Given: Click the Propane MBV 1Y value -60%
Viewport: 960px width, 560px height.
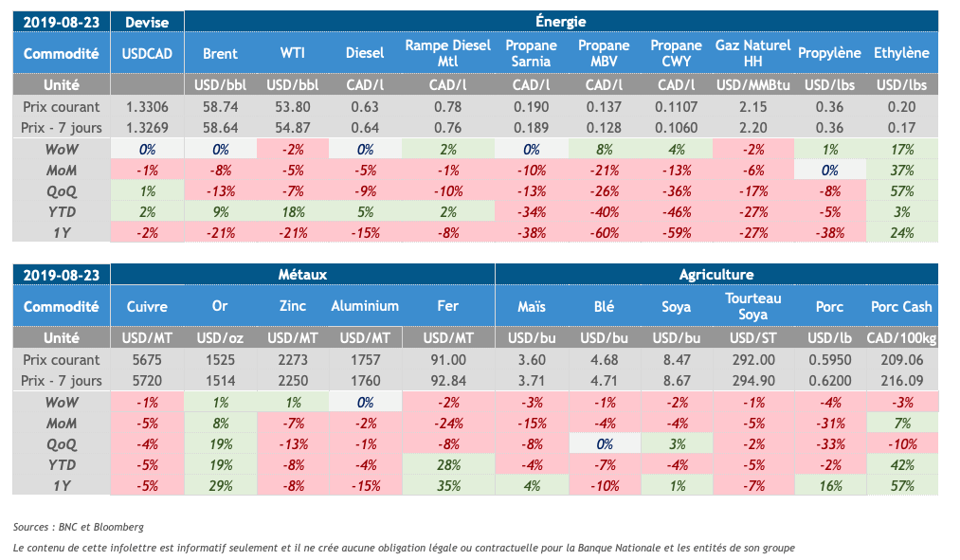Looking at the screenshot, I should (604, 232).
